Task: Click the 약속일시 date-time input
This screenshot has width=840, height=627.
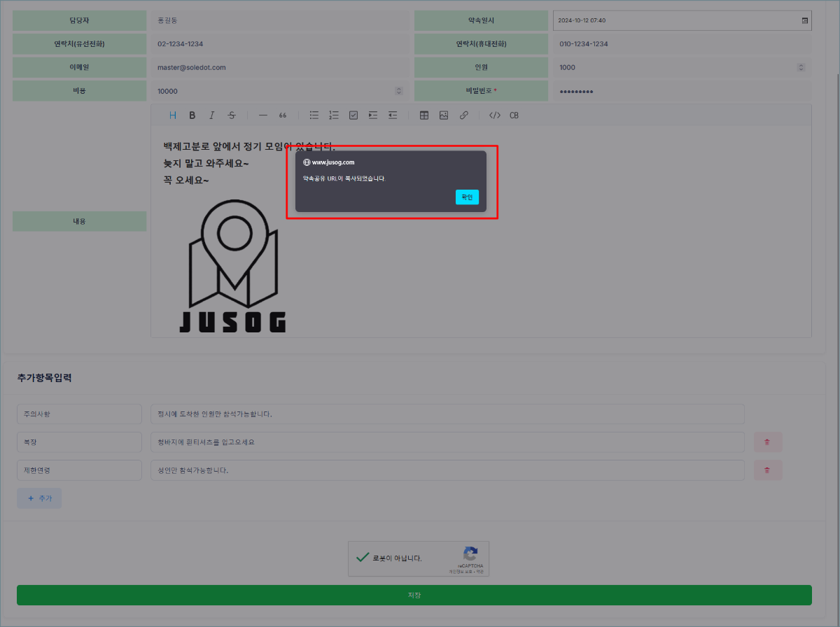Action: (x=682, y=20)
